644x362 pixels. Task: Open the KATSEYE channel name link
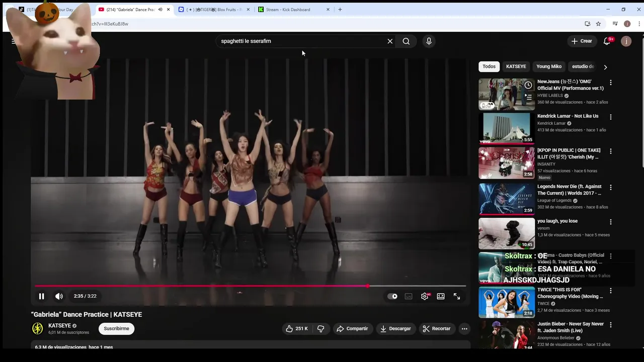[x=59, y=326]
